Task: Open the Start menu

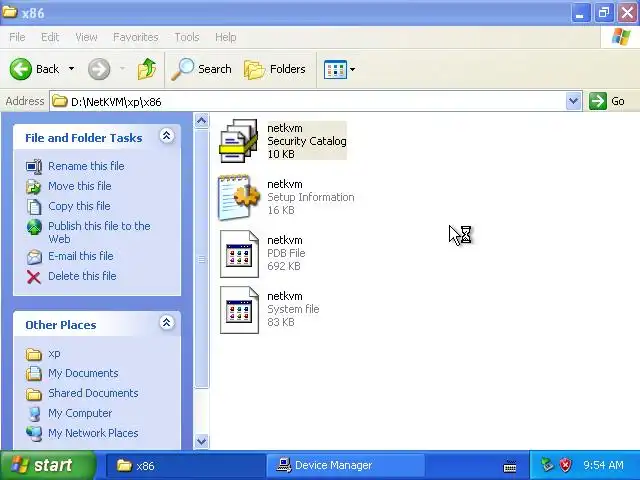Action: coord(47,465)
